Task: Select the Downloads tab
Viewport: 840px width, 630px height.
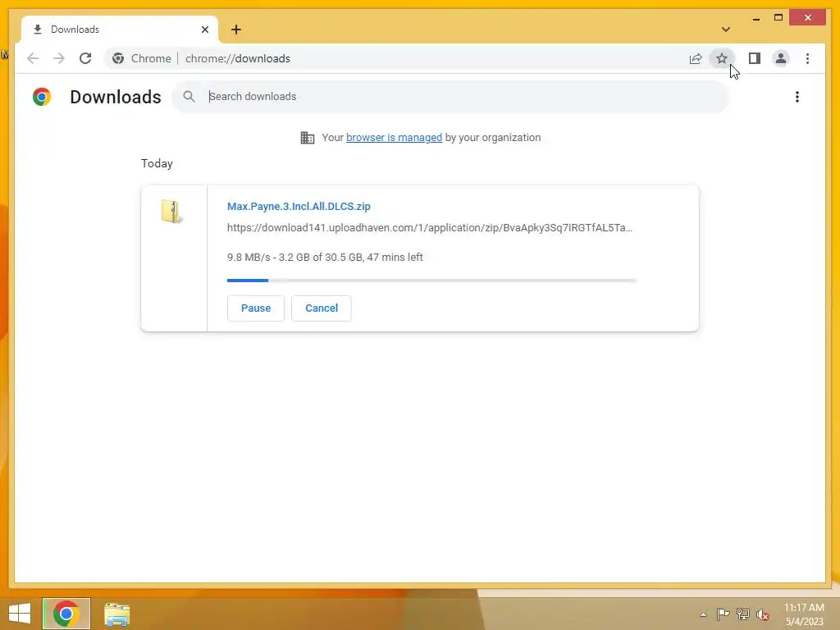Action: 119,30
